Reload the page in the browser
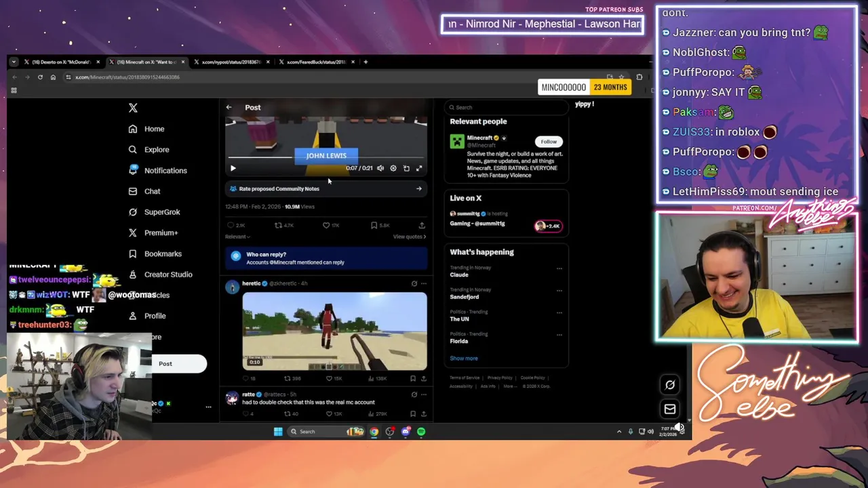The image size is (868, 488). click(x=40, y=77)
